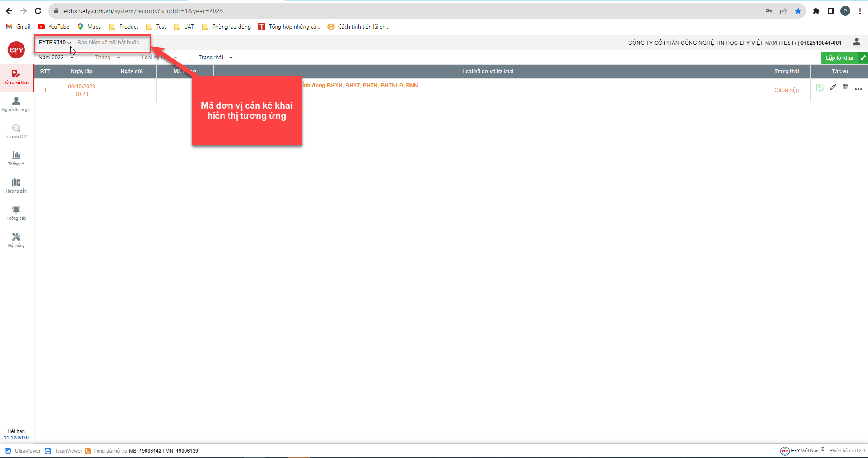868x458 pixels.
Task: Open Tra cứu C12 search
Action: tap(16, 131)
